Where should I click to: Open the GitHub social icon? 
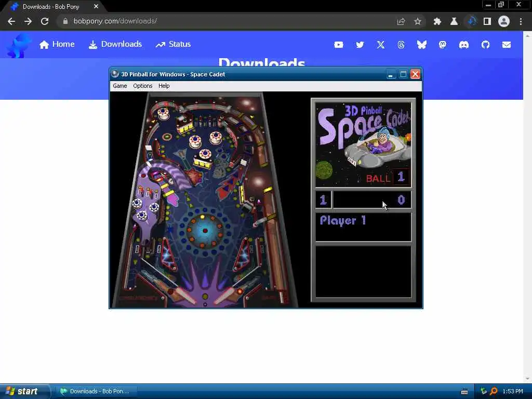tap(486, 45)
